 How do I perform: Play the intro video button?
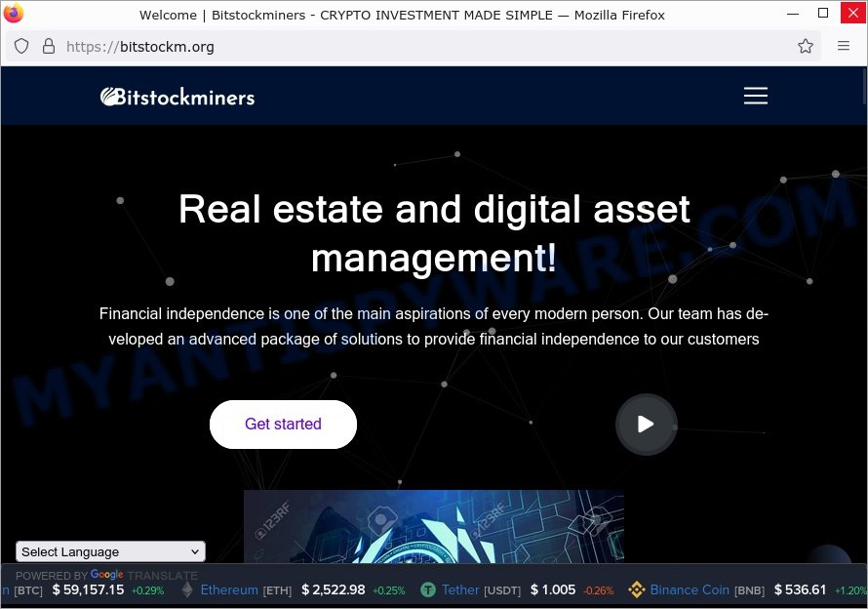(646, 425)
